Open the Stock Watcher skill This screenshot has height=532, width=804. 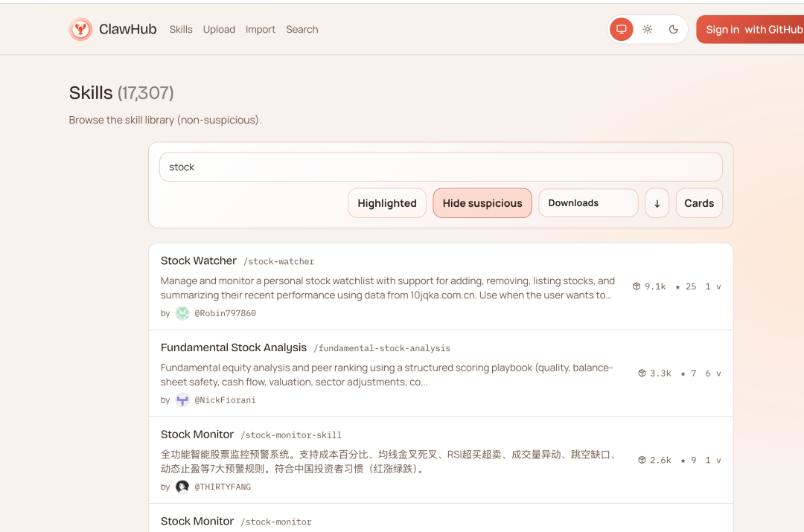[x=199, y=261]
